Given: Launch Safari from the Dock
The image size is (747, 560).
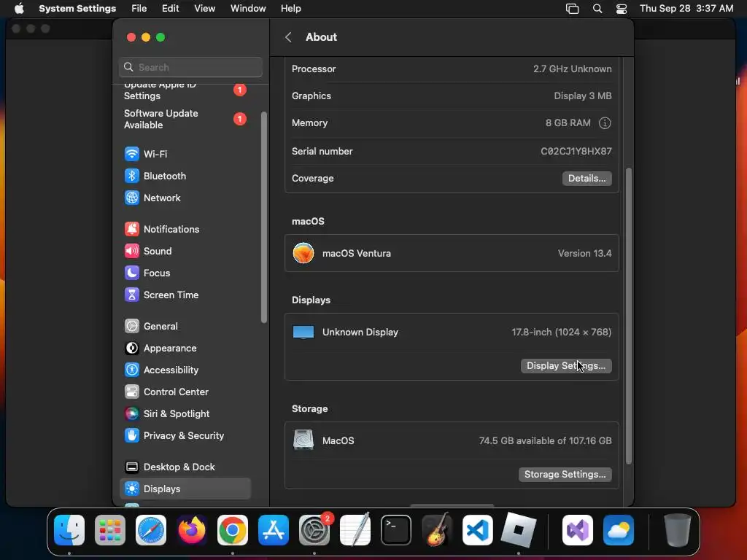Looking at the screenshot, I should [x=151, y=530].
